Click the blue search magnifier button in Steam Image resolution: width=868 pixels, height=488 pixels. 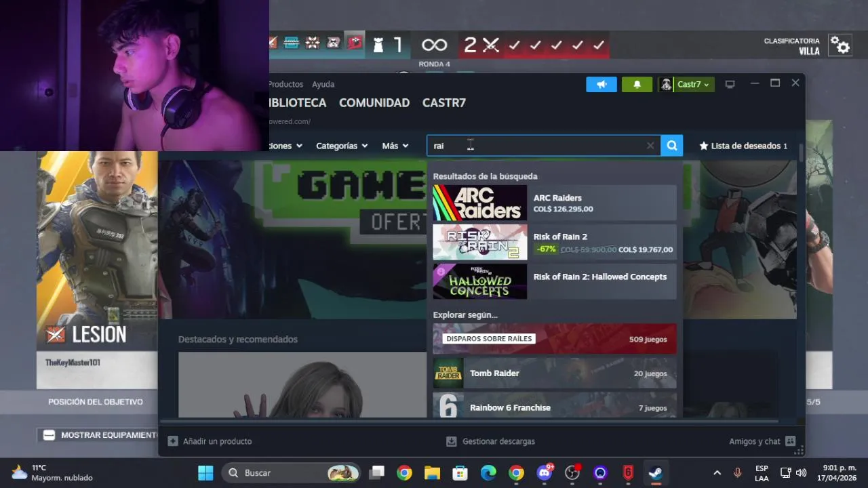[671, 146]
